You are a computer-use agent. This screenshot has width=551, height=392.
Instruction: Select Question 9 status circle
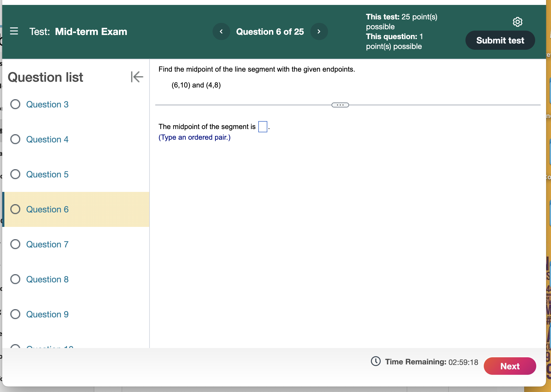click(x=15, y=314)
